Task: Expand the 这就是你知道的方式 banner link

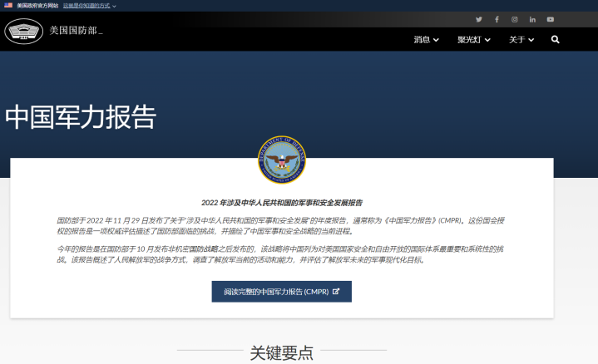Action: [x=90, y=6]
